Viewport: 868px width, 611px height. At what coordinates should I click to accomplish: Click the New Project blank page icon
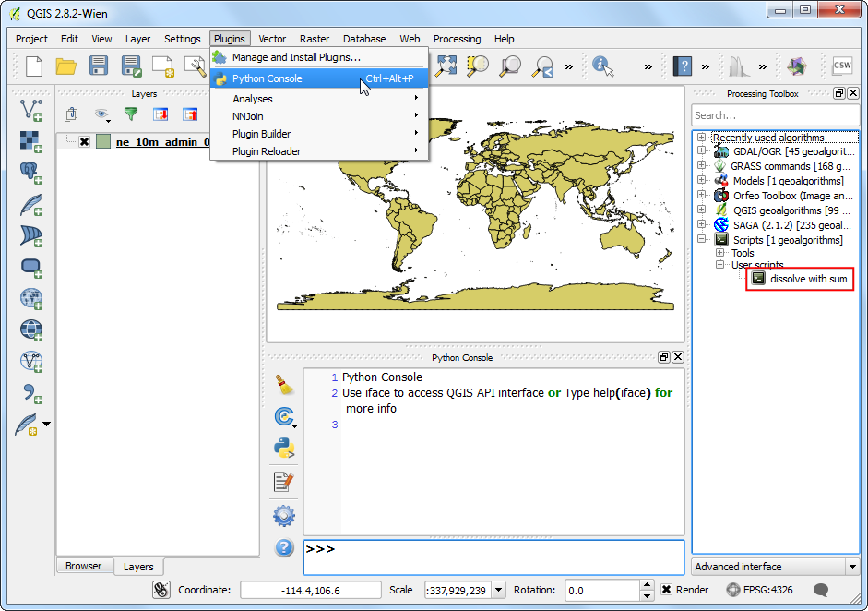(34, 66)
